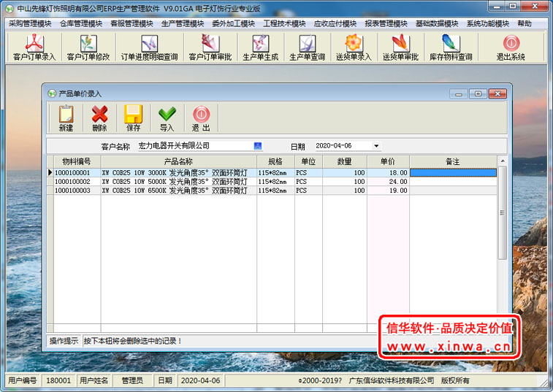Select the 备注 column header
553x392 pixels.
[453, 161]
